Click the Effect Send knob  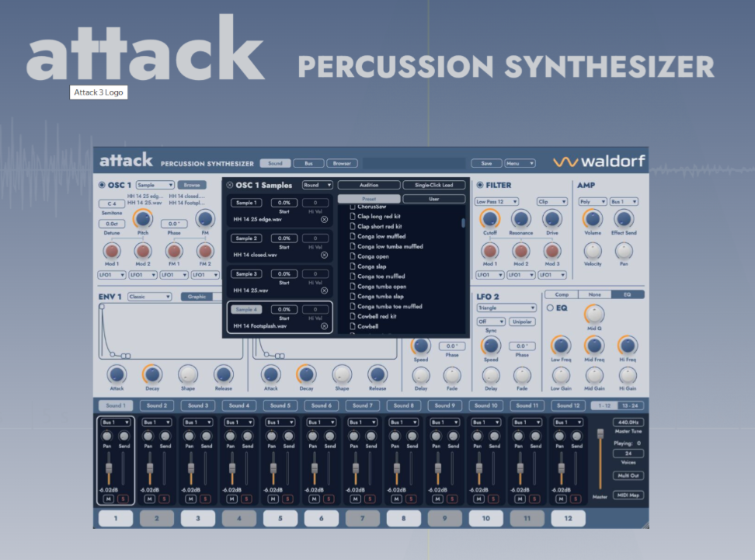pyautogui.click(x=624, y=219)
